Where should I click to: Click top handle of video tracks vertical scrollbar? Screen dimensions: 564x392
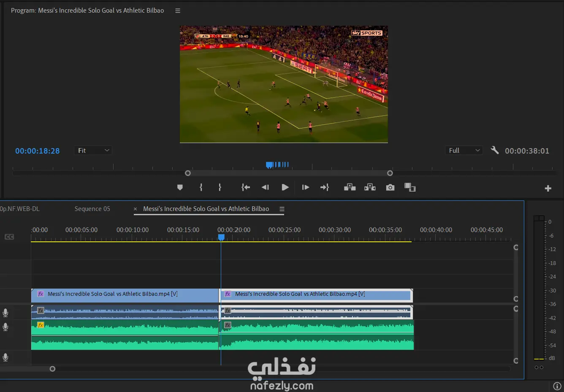[516, 247]
